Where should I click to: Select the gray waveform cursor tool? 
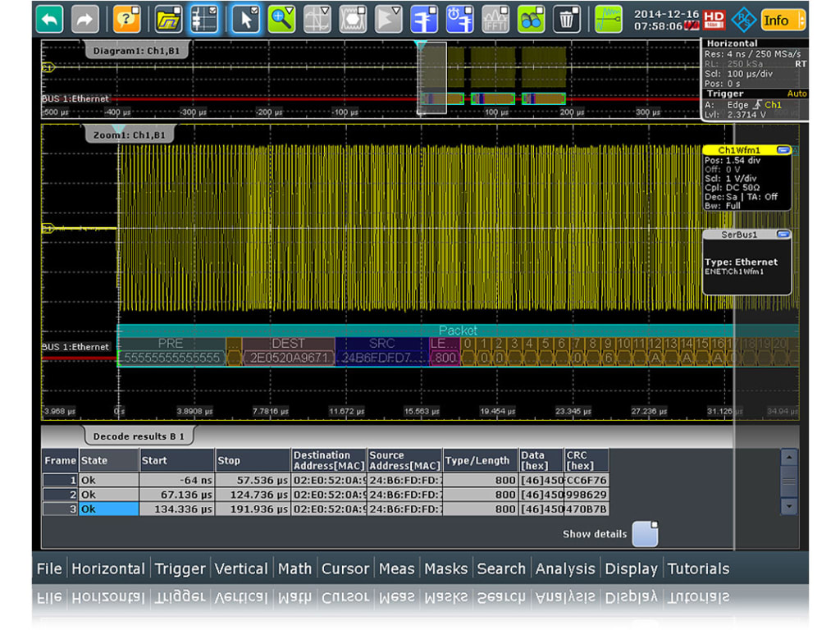click(x=317, y=20)
